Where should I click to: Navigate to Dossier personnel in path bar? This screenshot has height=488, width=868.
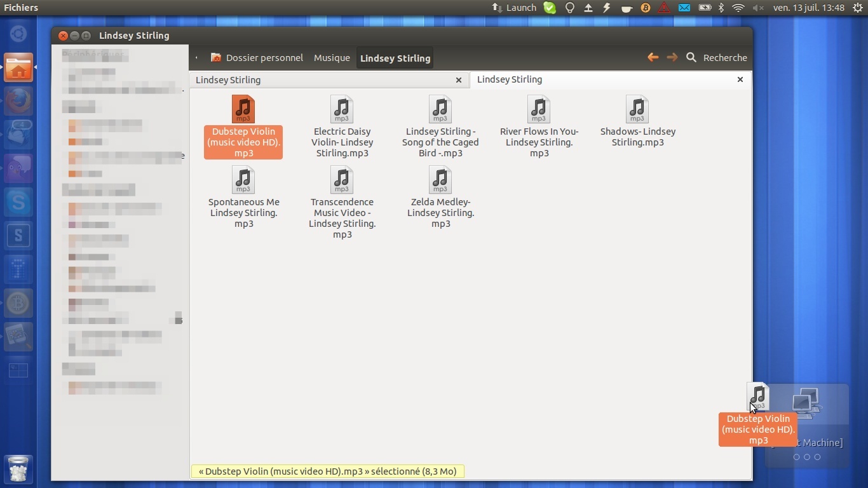click(x=257, y=58)
